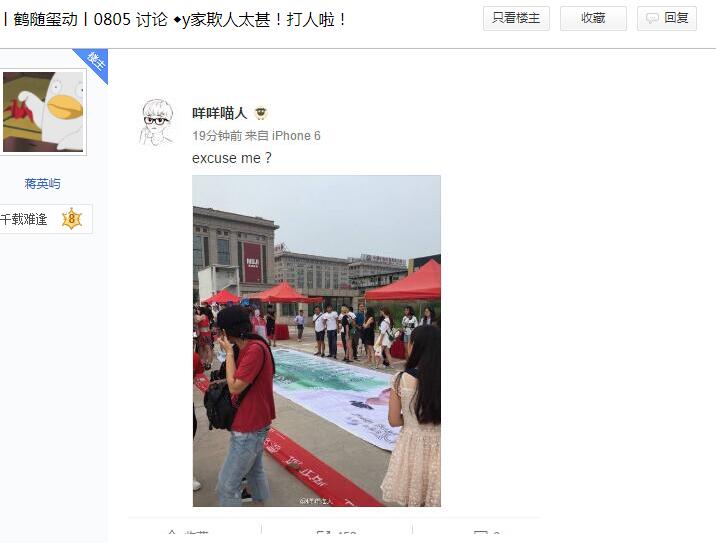Open the sketch avatar of 咩咩喵人
The width and height of the screenshot is (716, 543).
coord(157,122)
